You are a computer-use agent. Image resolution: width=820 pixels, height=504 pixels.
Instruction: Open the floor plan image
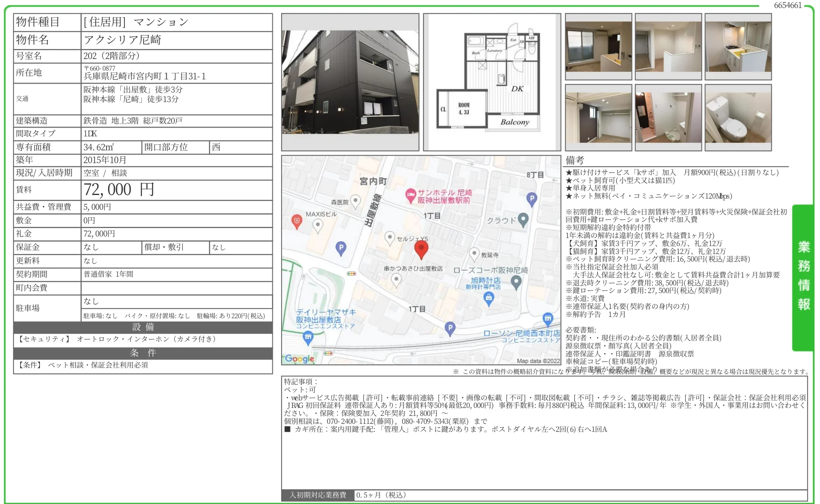pos(491,82)
